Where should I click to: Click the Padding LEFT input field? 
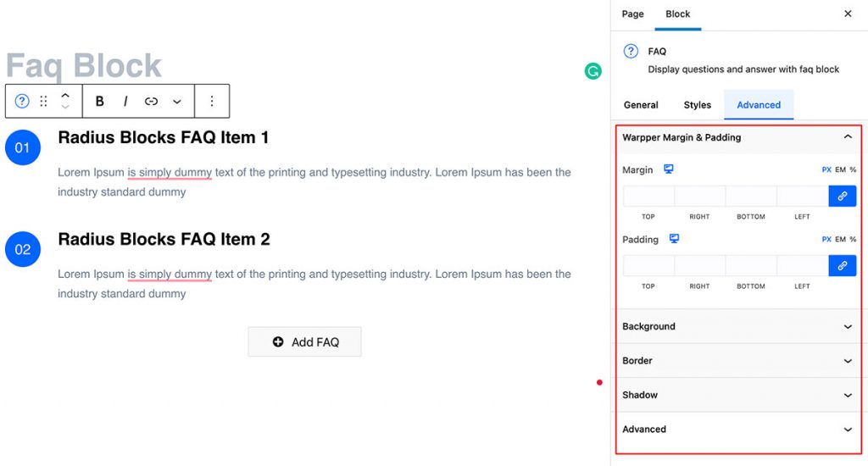803,266
